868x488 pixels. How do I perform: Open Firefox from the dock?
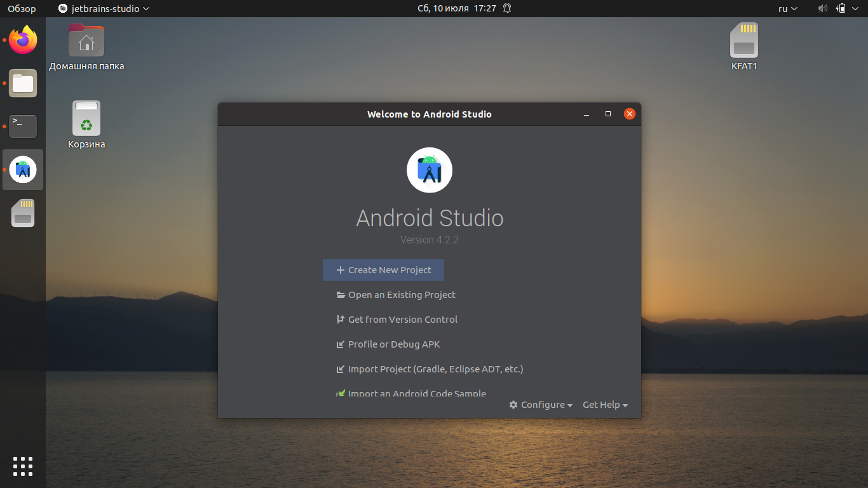[23, 41]
